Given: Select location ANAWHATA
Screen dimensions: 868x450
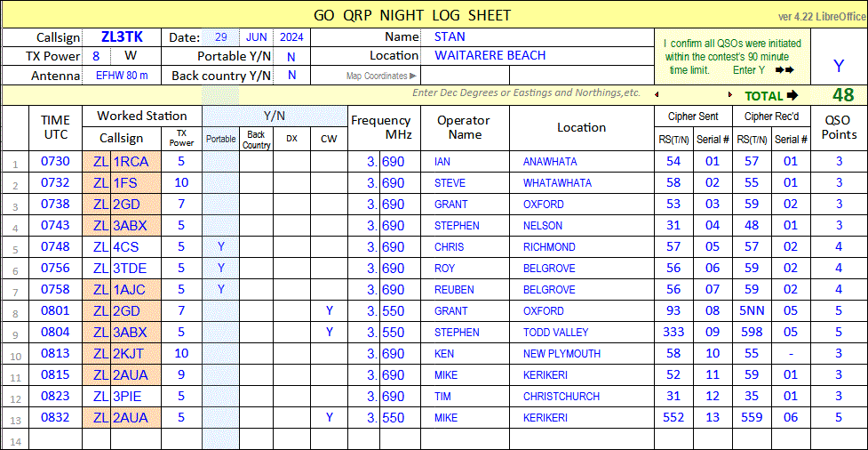Looking at the screenshot, I should pos(581,162).
